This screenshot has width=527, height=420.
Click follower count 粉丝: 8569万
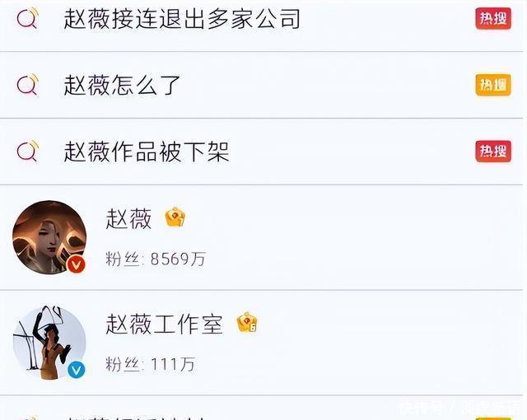(156, 259)
